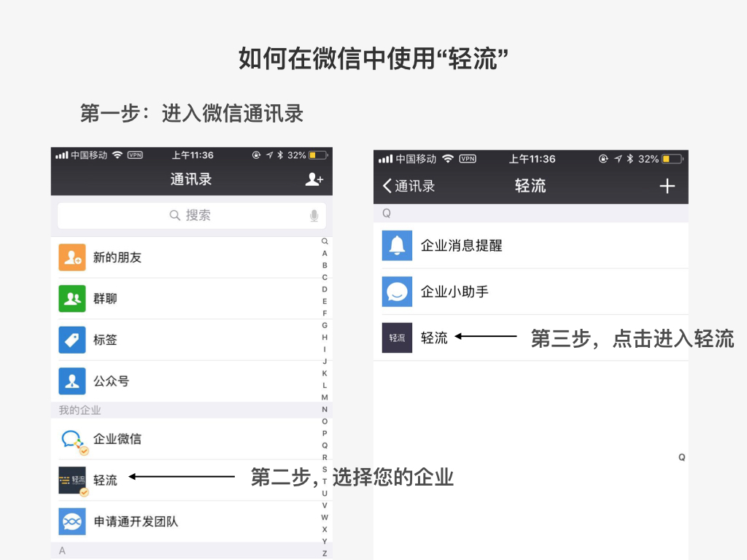Go back via 通讯录 back button
The image size is (747, 560).
[409, 186]
